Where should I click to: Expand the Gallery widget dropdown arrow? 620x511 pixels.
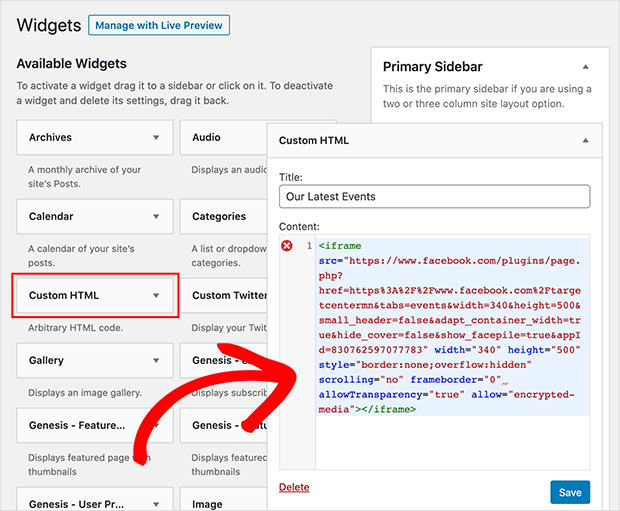(x=156, y=360)
